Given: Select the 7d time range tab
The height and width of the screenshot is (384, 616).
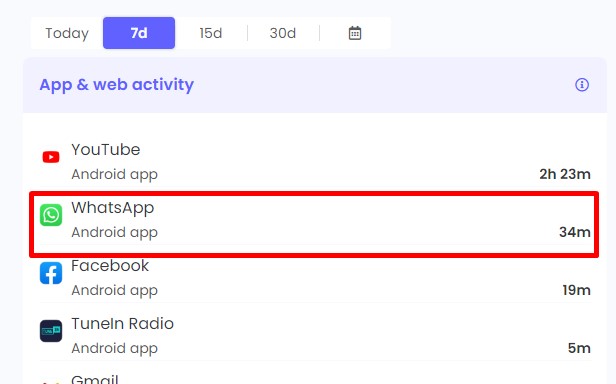Looking at the screenshot, I should [x=139, y=33].
